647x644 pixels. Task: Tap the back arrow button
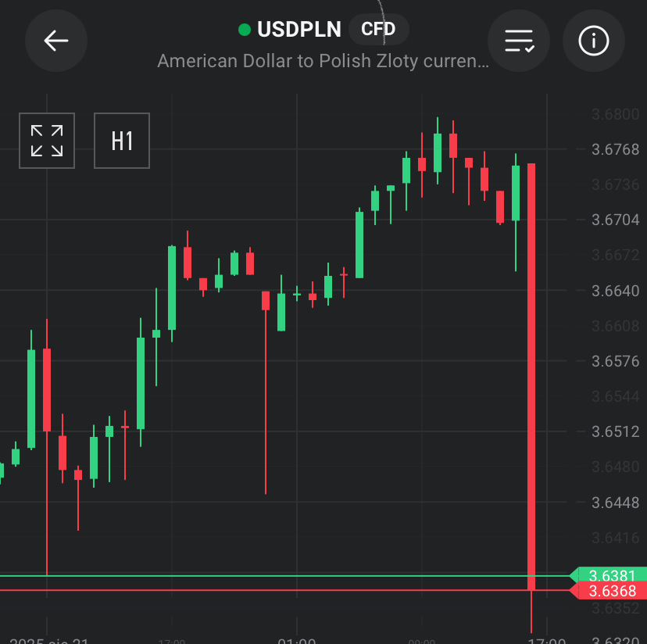56,41
